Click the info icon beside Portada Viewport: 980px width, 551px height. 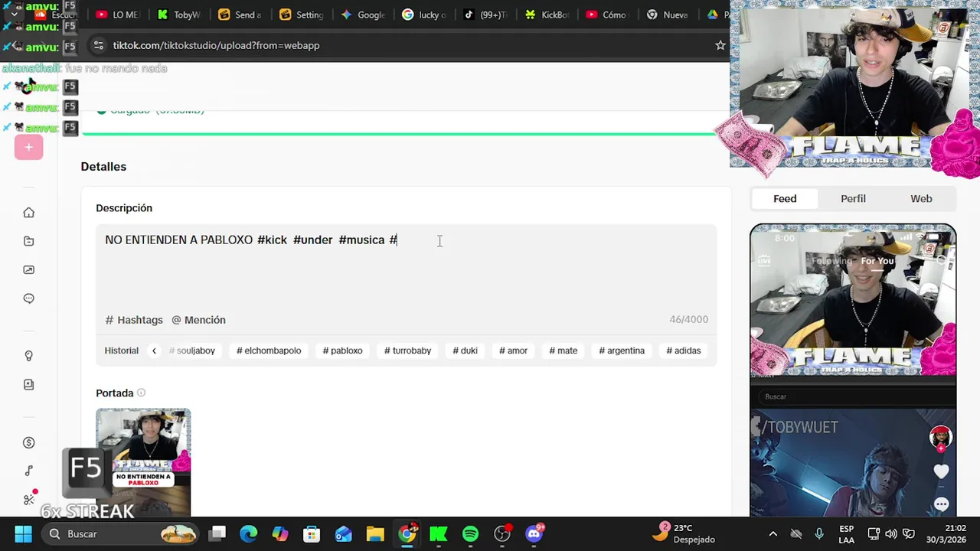pyautogui.click(x=141, y=393)
